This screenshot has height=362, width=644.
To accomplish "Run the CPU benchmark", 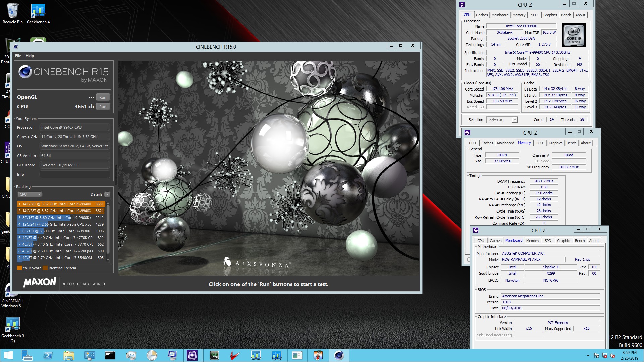I will pos(103,107).
